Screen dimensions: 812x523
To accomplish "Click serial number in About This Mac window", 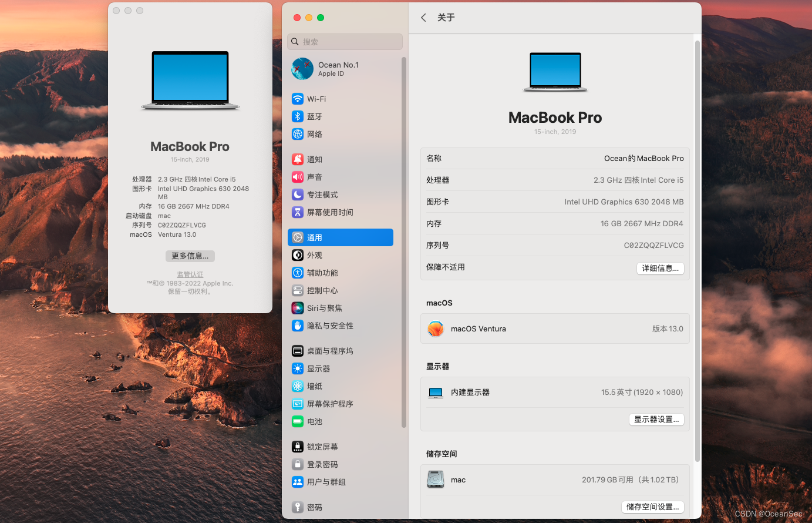I will click(182, 225).
